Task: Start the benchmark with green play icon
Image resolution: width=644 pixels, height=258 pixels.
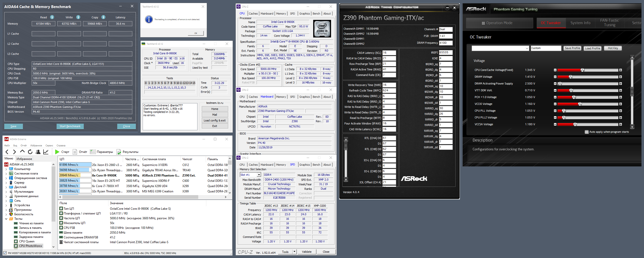Action: coord(57,152)
